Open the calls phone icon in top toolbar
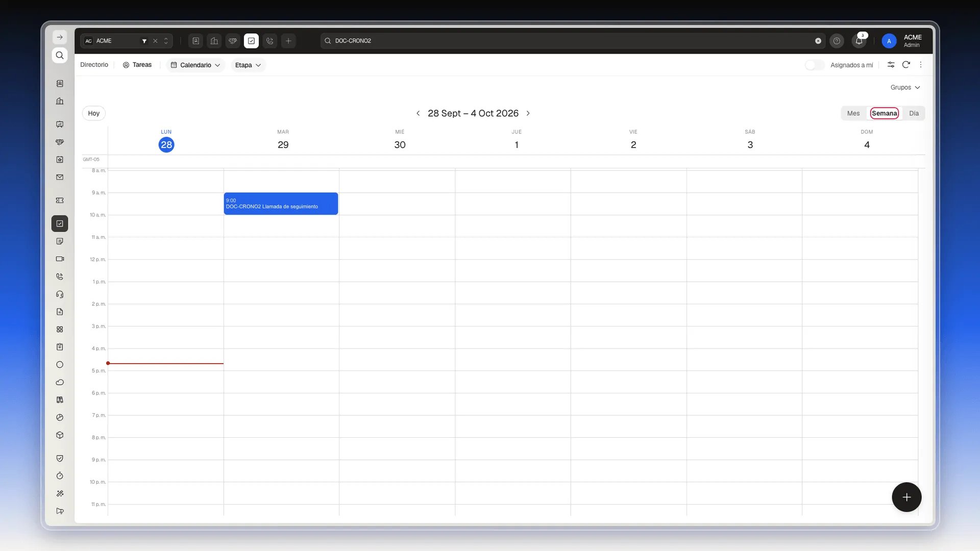 270,41
